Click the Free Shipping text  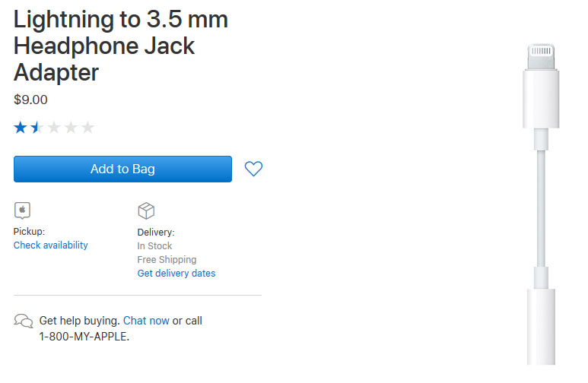167,260
